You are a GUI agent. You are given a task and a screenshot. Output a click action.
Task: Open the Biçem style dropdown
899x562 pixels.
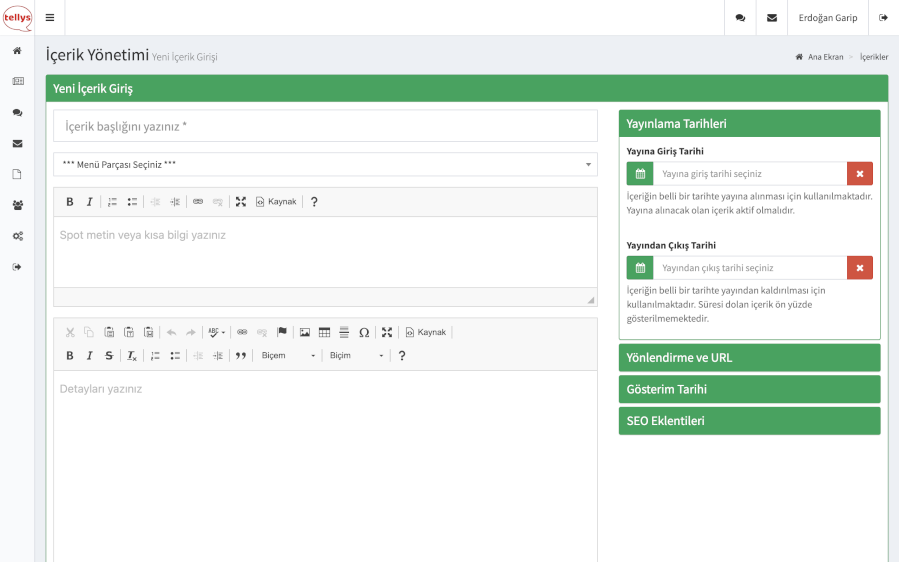(x=287, y=356)
